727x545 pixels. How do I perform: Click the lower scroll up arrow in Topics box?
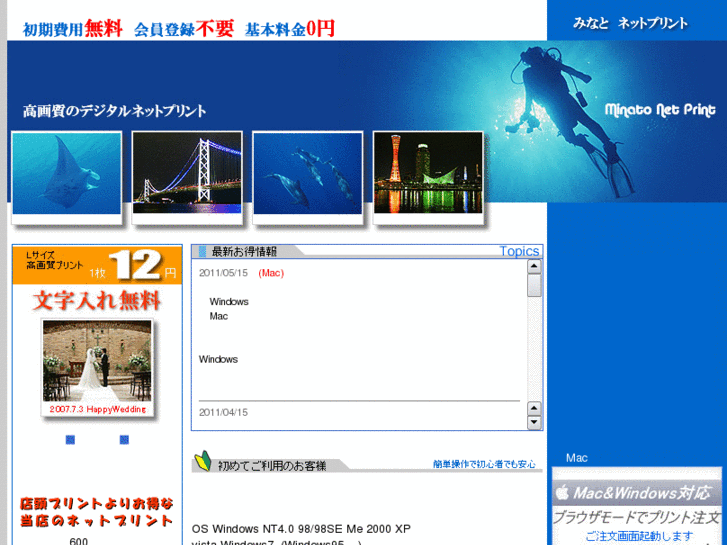pyautogui.click(x=534, y=408)
